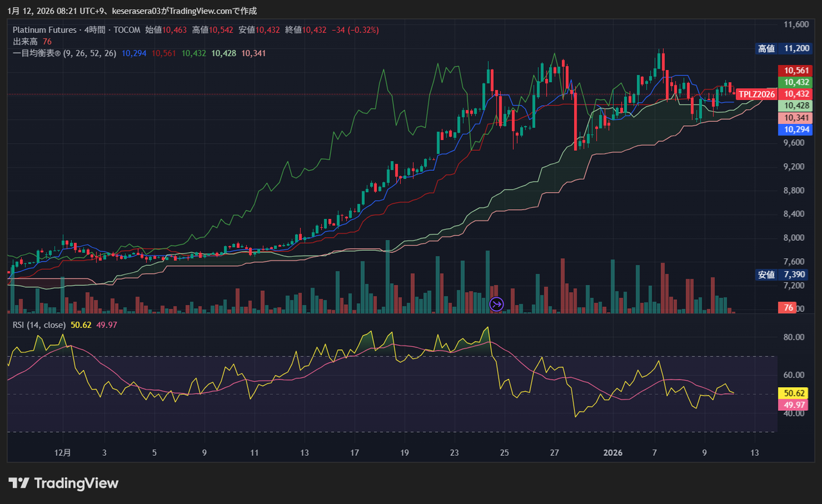
Task: Click the 19 date axis label
Action: [405, 453]
